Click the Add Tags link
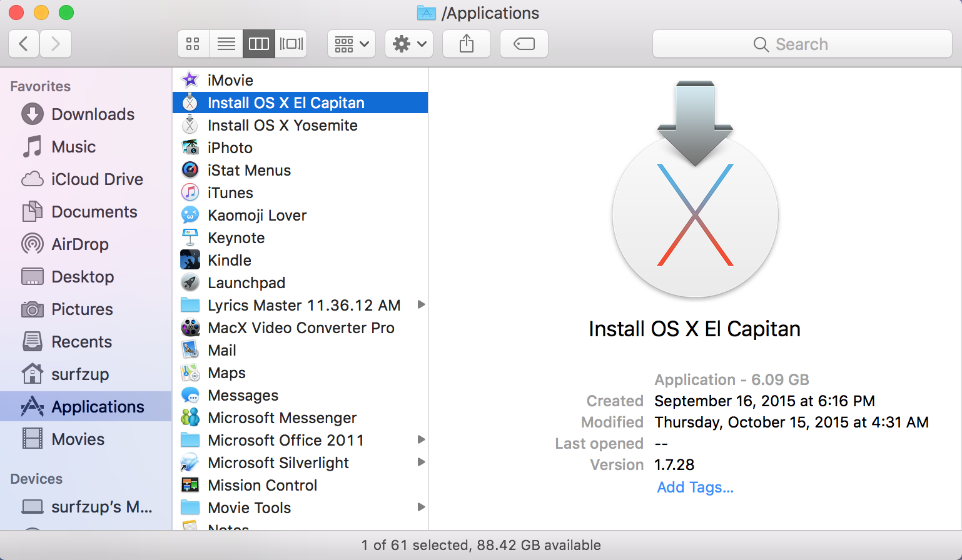 (695, 487)
